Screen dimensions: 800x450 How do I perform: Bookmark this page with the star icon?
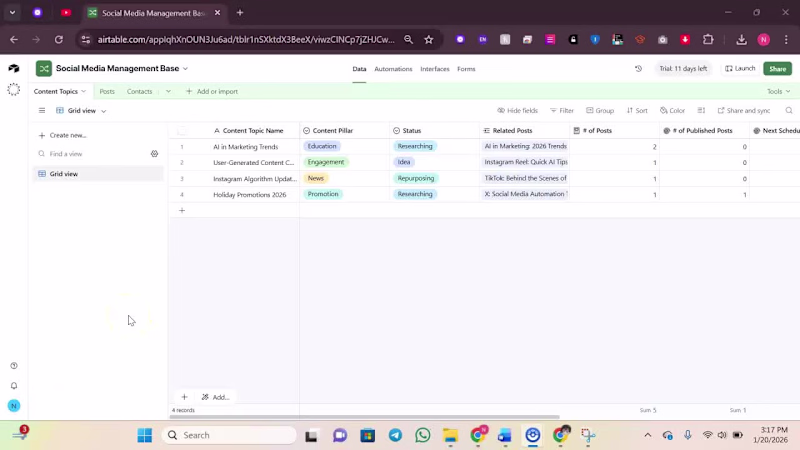point(429,39)
